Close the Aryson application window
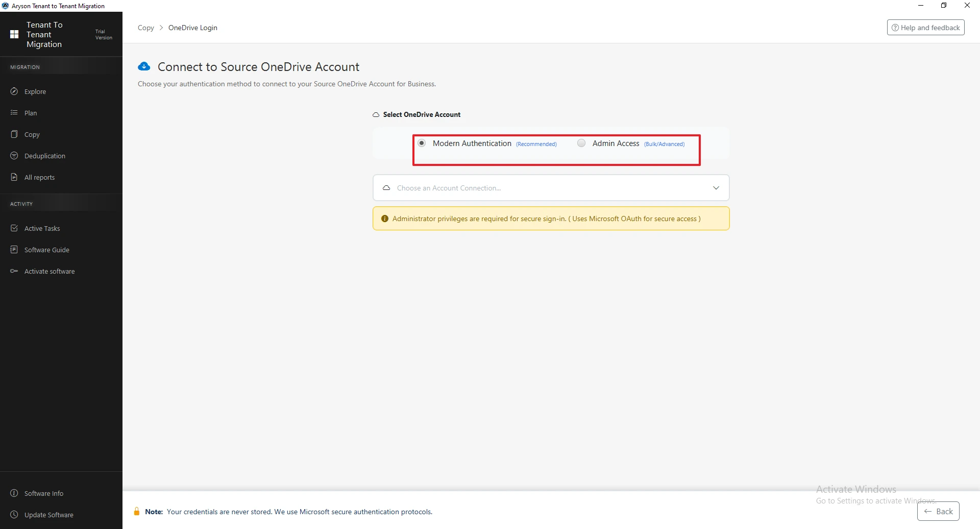This screenshot has width=980, height=529. 967,6
